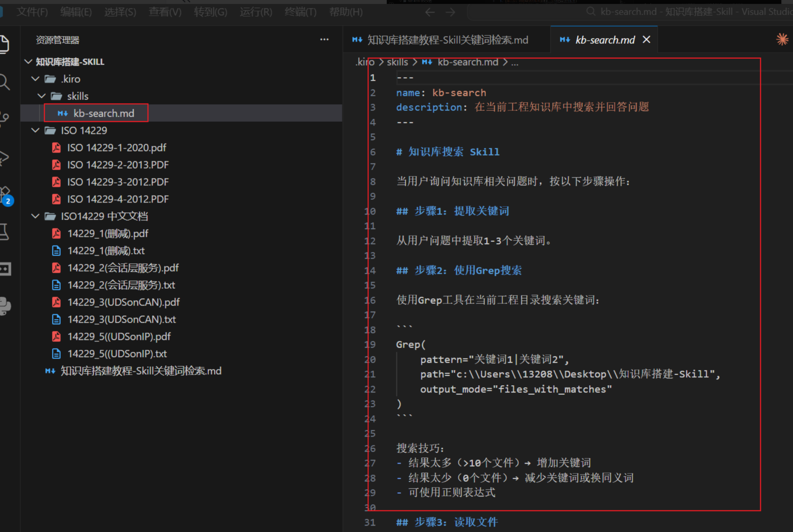The height and width of the screenshot is (532, 793).
Task: Click the command center search box
Action: (630, 12)
